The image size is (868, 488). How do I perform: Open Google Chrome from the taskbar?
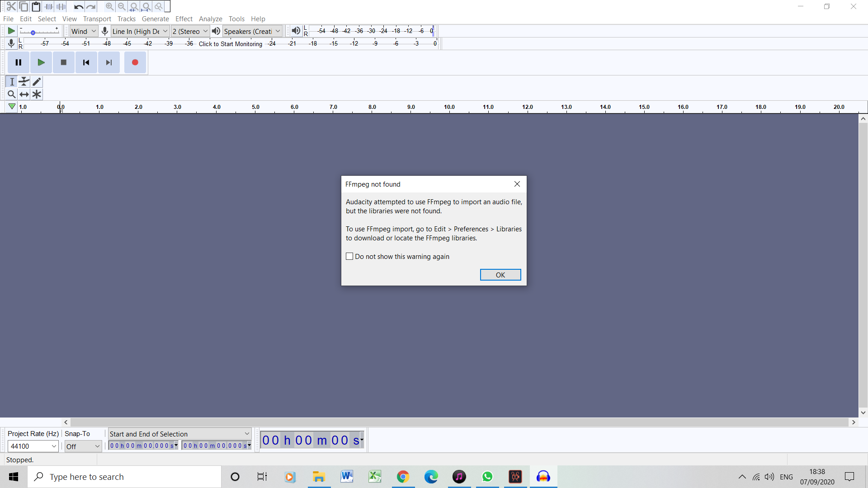click(403, 477)
